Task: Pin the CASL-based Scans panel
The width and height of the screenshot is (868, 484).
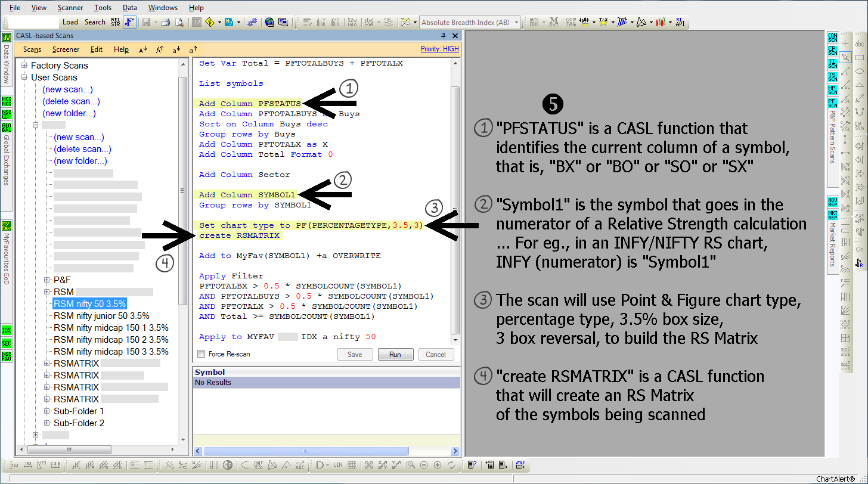Action: pyautogui.click(x=443, y=36)
